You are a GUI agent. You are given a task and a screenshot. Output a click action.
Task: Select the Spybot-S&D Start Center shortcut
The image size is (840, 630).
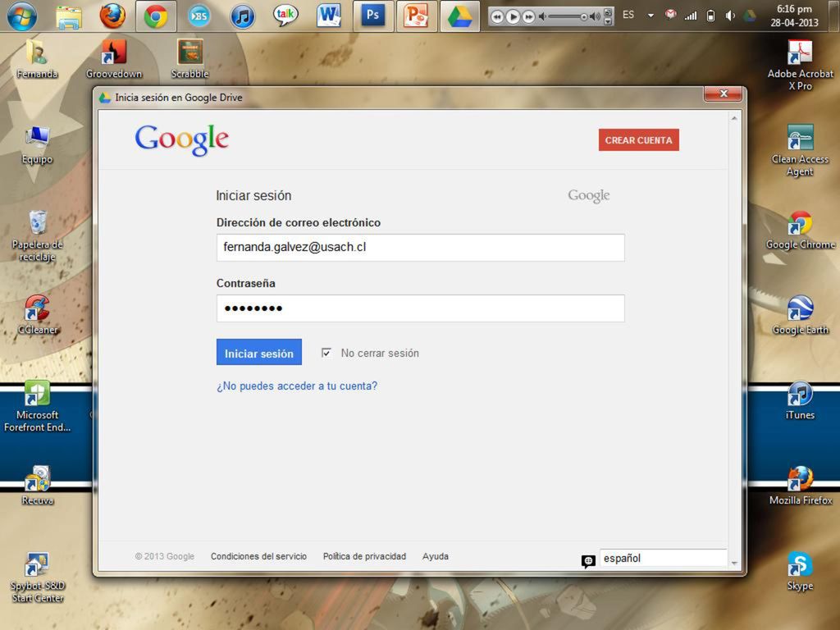click(37, 577)
